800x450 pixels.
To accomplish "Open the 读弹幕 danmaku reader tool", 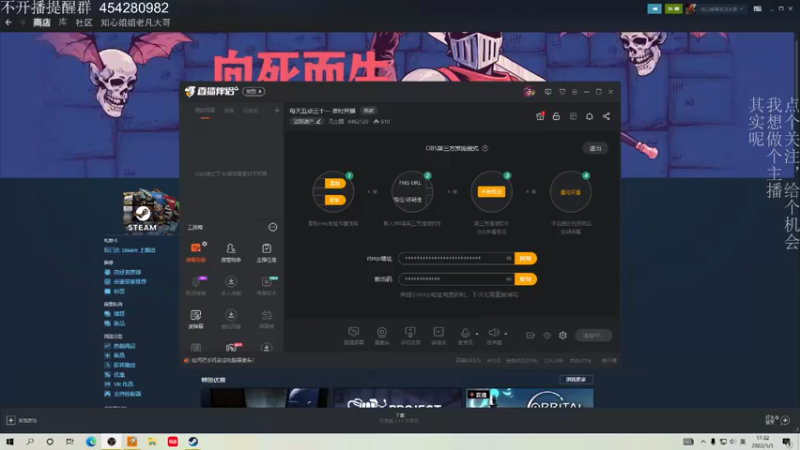I will click(x=196, y=319).
